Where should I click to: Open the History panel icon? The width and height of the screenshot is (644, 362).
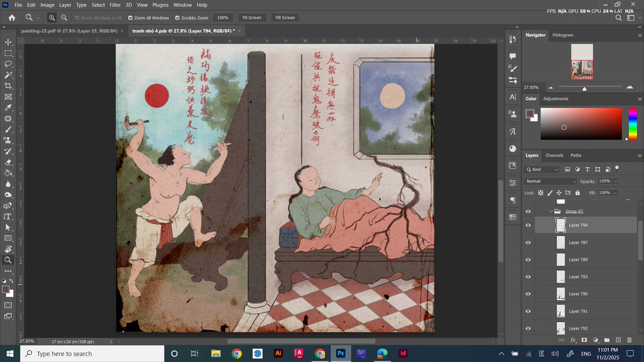tap(513, 40)
